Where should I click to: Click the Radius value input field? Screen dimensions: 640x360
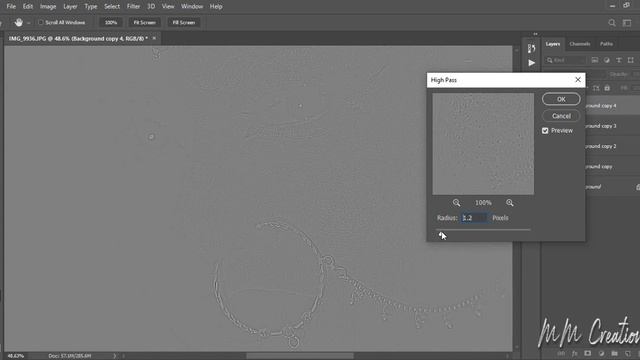pyautogui.click(x=474, y=218)
